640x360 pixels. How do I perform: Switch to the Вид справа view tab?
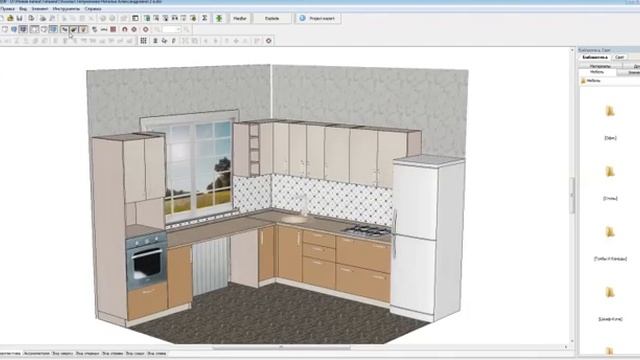[x=112, y=353]
